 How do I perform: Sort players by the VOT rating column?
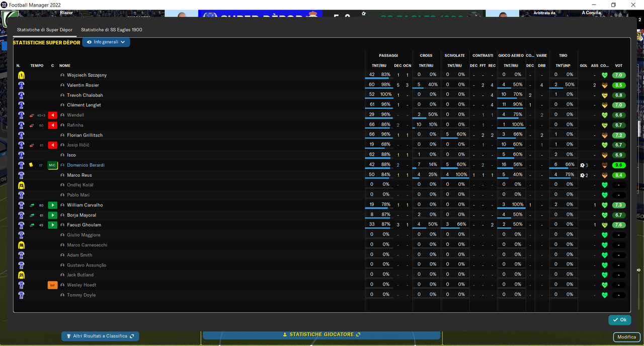click(619, 65)
